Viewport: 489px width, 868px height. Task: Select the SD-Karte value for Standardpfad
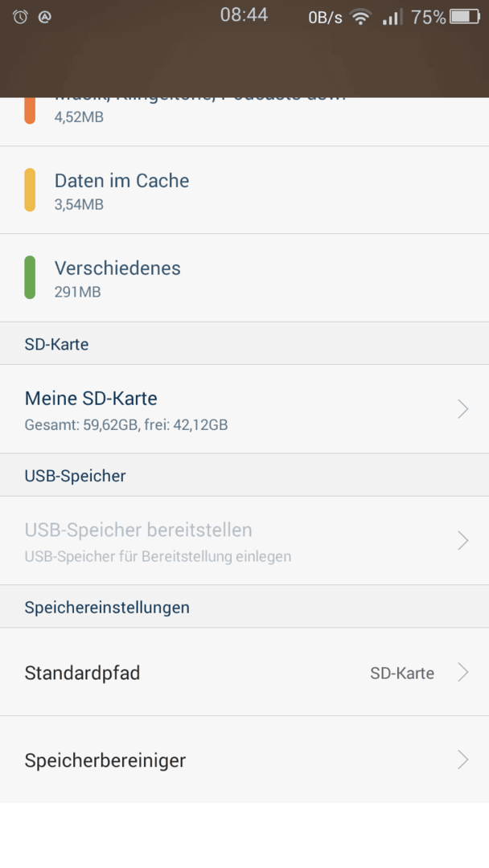point(402,674)
